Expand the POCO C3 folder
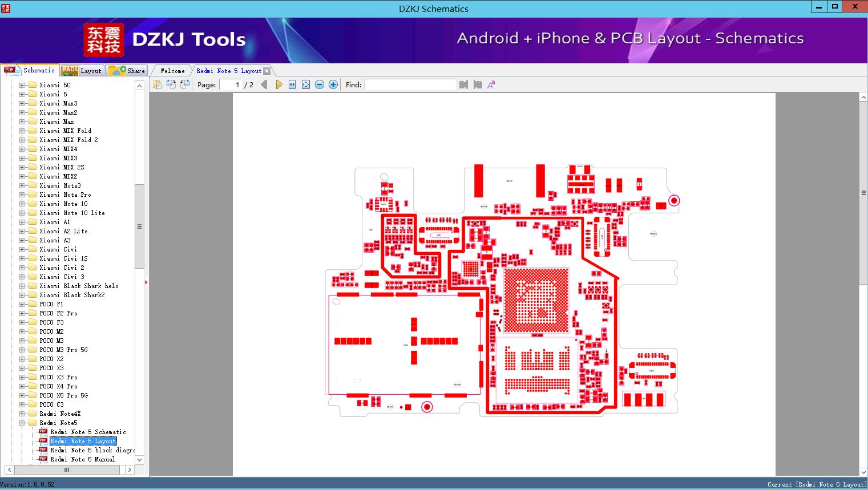 (22, 404)
